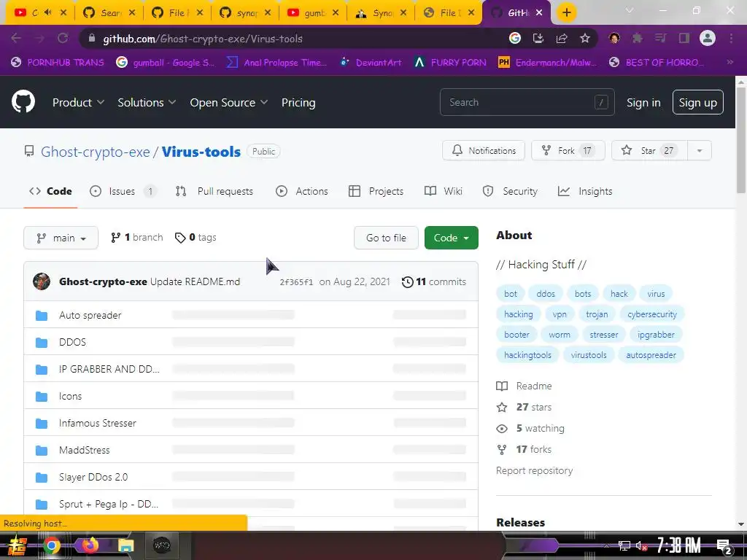The width and height of the screenshot is (747, 560).
Task: Open the DeviantArt bookmark
Action: point(371,63)
